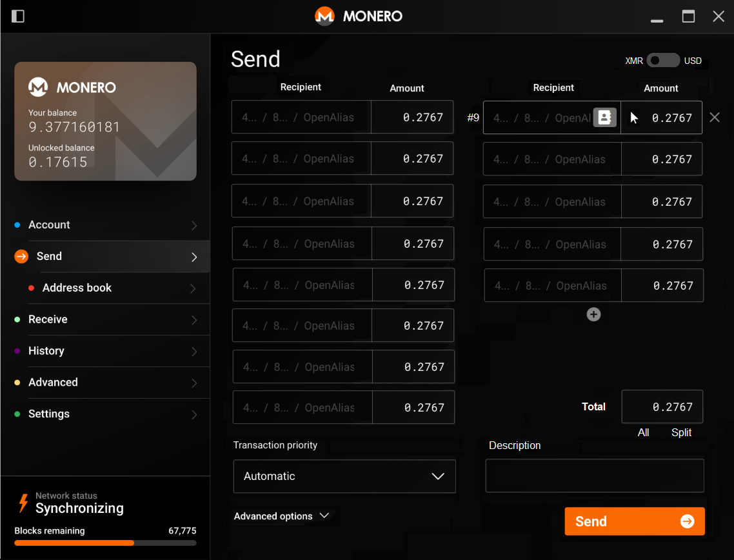Click the orange Send button

coord(635,521)
